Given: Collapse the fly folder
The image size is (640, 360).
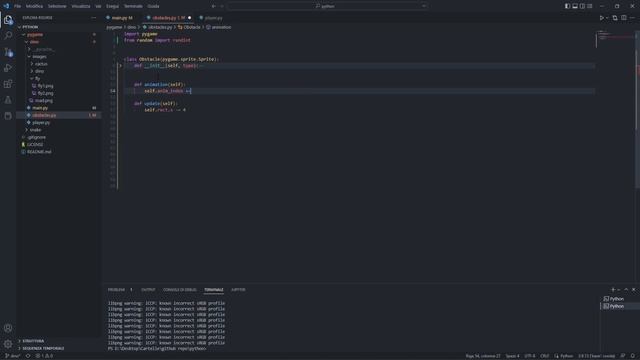Looking at the screenshot, I should click(38, 78).
